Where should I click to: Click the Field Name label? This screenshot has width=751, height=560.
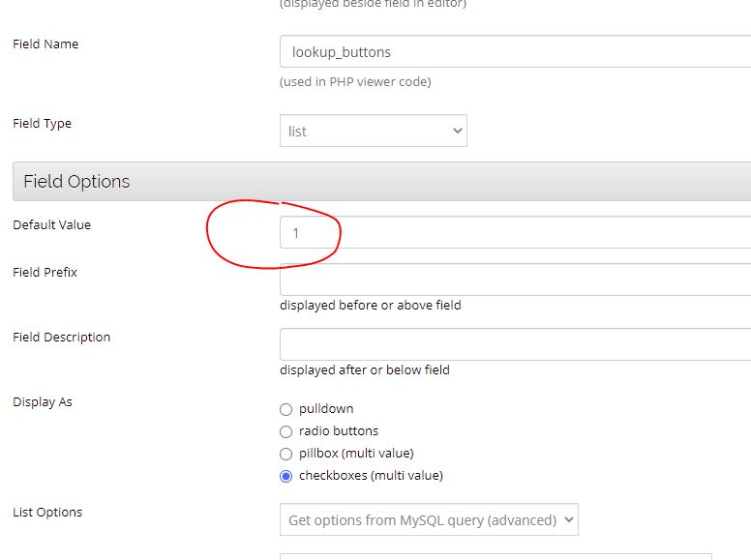[45, 44]
